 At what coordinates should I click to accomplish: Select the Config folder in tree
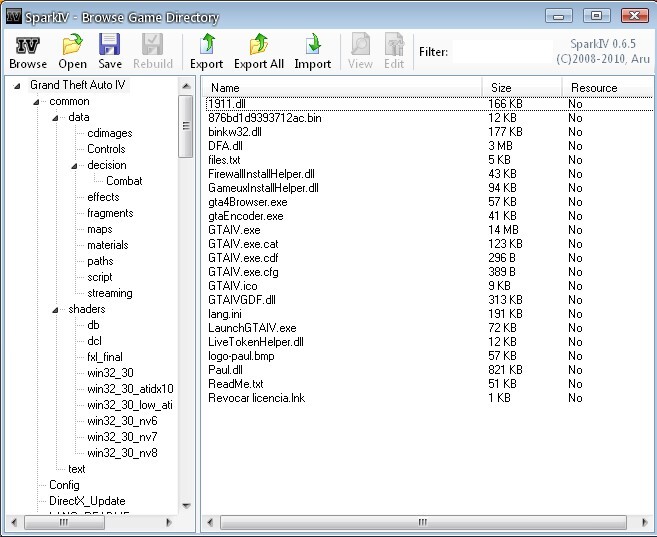(x=64, y=485)
